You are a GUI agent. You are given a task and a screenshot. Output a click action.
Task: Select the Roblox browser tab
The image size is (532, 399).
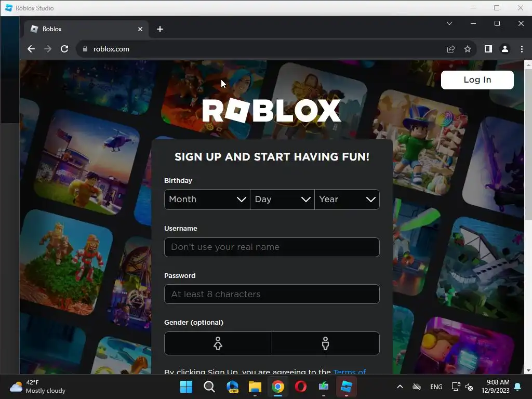pyautogui.click(x=87, y=29)
